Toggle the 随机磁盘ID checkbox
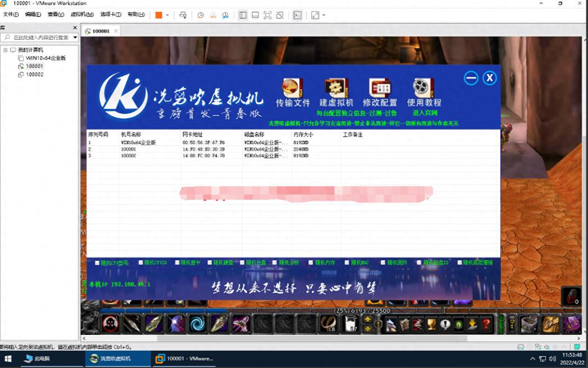 419,263
